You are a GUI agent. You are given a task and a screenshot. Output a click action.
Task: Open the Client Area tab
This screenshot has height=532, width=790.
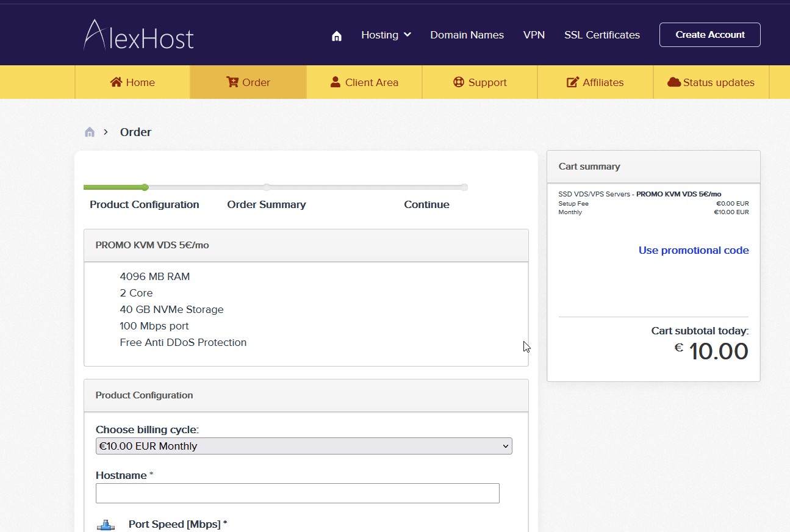click(x=364, y=82)
